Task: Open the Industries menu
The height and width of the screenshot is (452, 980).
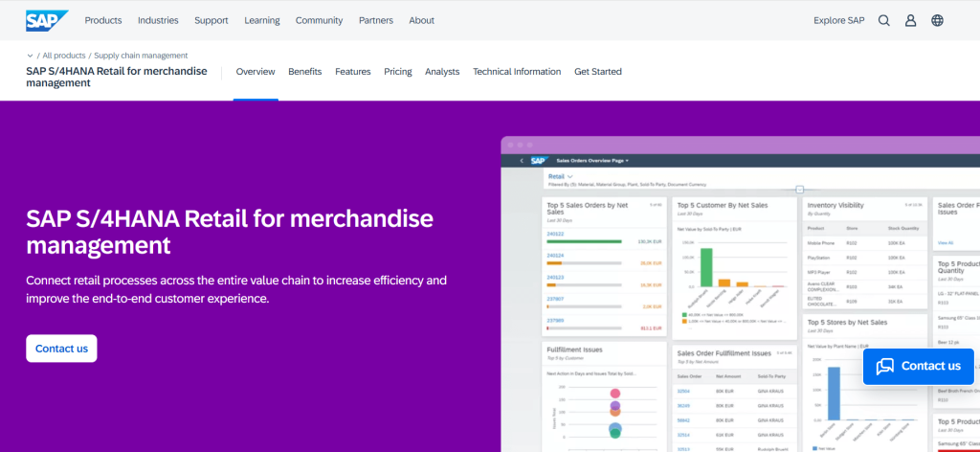Action: (158, 20)
